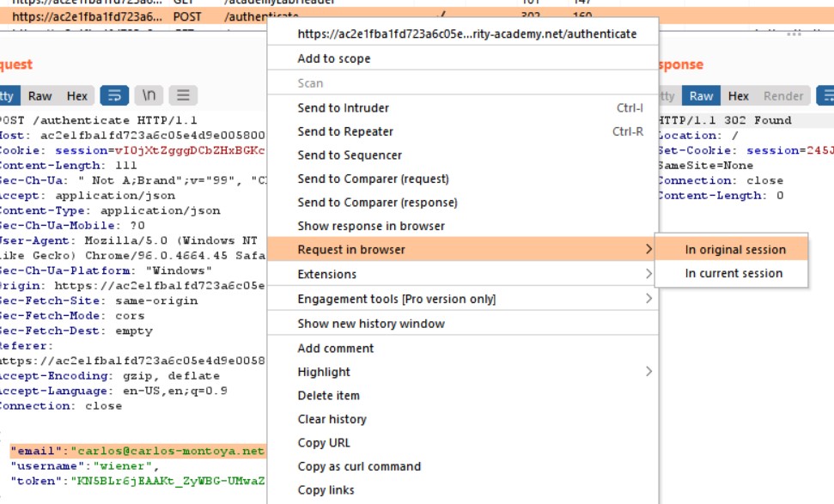Select In original session option

click(734, 250)
